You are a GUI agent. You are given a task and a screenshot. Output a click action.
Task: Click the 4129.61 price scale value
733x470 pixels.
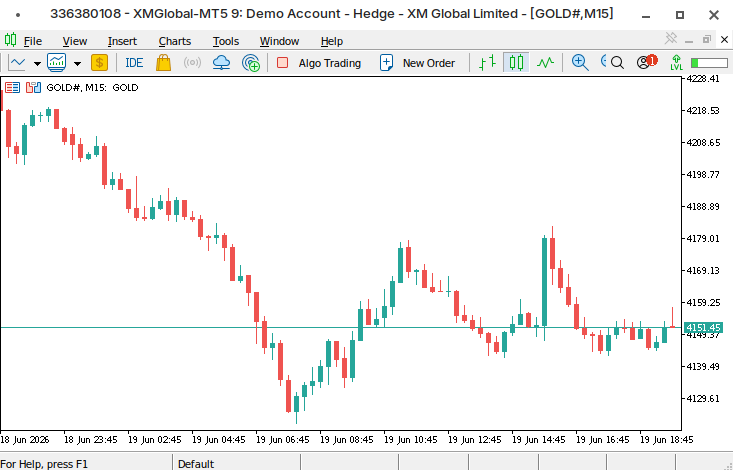(x=703, y=398)
